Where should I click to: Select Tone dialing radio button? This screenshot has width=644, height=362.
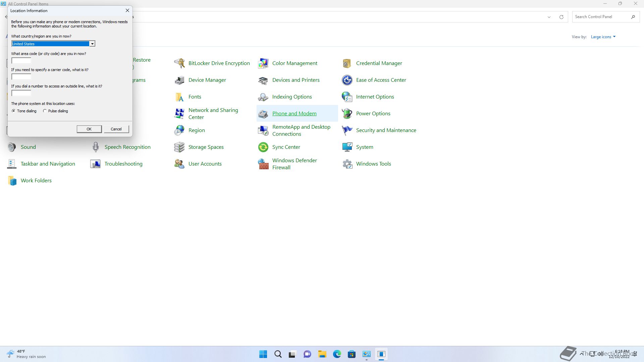(14, 111)
